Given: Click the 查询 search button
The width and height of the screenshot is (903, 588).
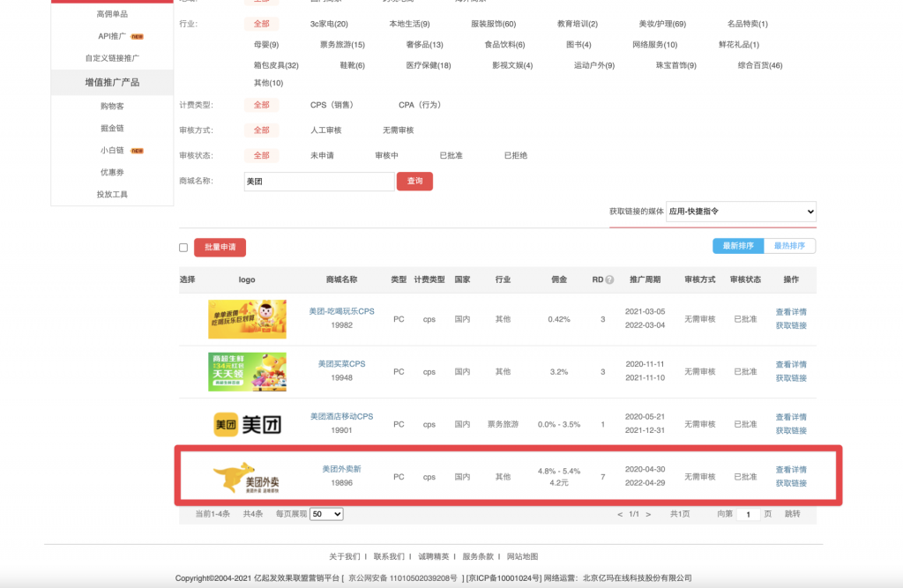Looking at the screenshot, I should coord(414,181).
